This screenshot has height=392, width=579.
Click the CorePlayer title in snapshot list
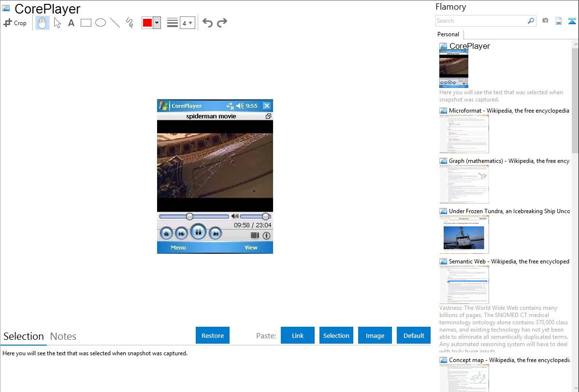[470, 46]
